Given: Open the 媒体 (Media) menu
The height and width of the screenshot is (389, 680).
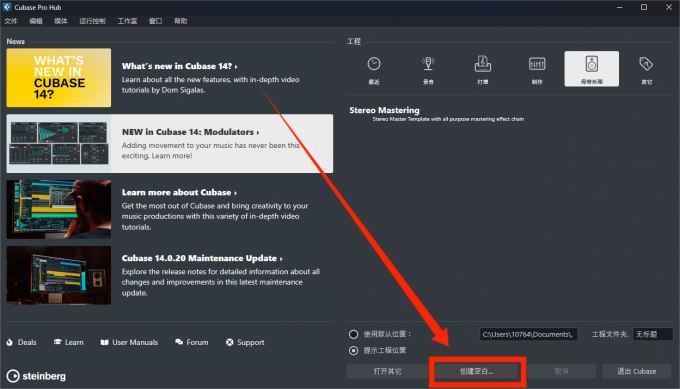Looking at the screenshot, I should point(61,21).
